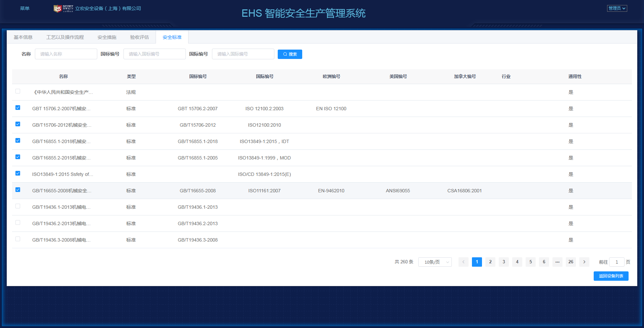Go to the next page arrow
Image resolution: width=644 pixels, height=328 pixels.
pyautogui.click(x=584, y=262)
